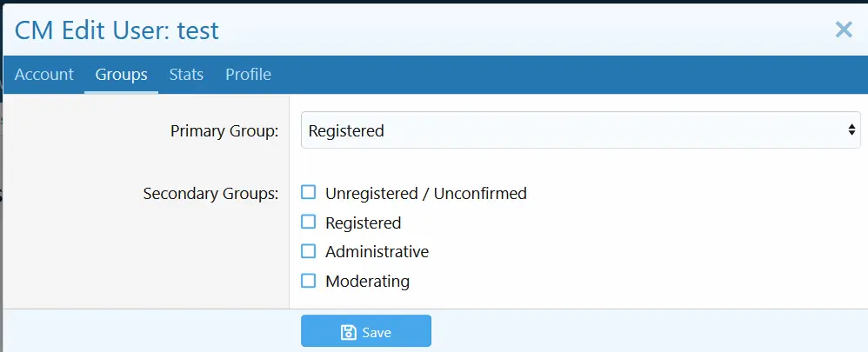Click the 'Administrative' label text
868x352 pixels.
click(x=377, y=252)
